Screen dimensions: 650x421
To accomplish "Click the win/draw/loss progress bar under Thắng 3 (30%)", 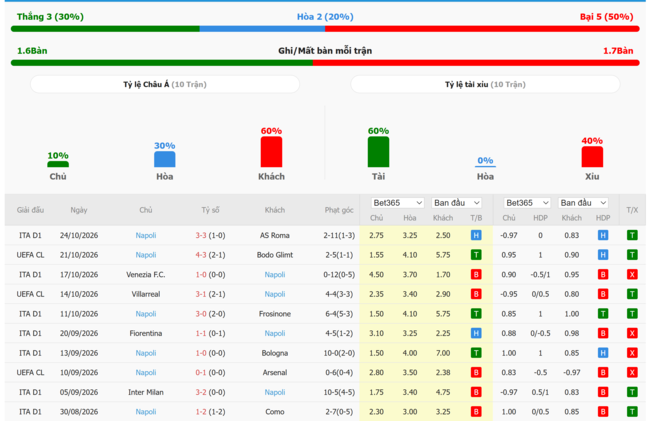I will point(325,29).
